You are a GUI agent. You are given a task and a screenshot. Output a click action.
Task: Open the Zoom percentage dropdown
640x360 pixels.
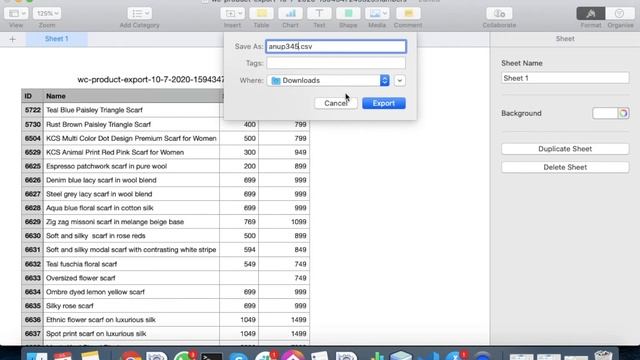click(47, 13)
